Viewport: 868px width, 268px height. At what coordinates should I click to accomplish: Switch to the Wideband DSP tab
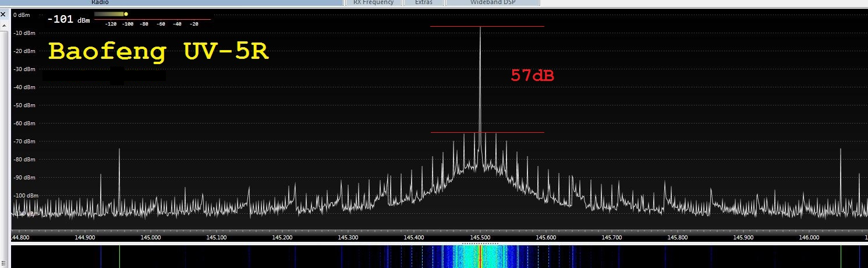click(493, 2)
